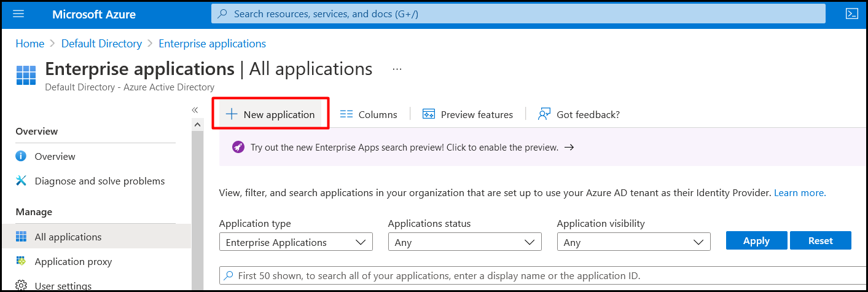
Task: Click the 'Manage' section heading
Action: [x=34, y=211]
